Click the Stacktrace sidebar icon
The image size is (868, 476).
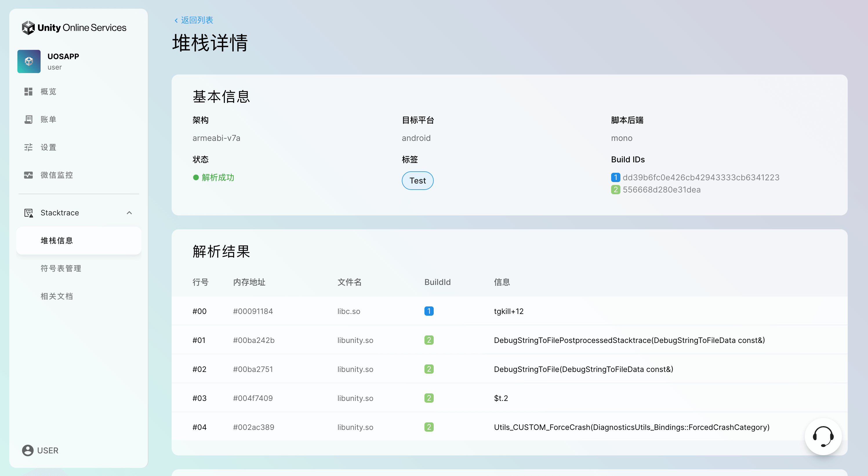point(28,212)
